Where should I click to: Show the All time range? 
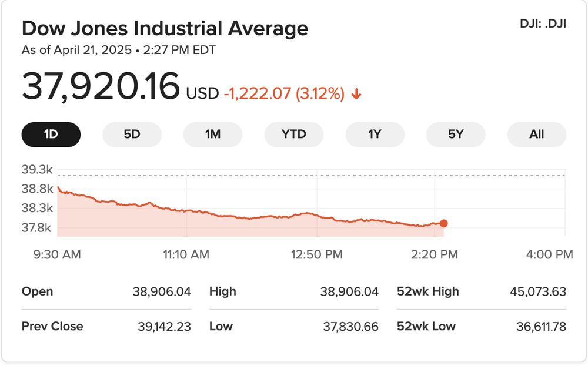pos(536,135)
